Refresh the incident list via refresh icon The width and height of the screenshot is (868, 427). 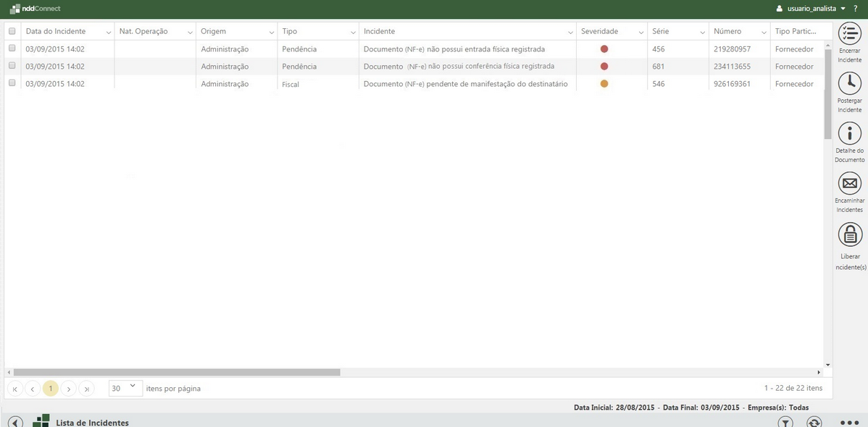coord(814,422)
